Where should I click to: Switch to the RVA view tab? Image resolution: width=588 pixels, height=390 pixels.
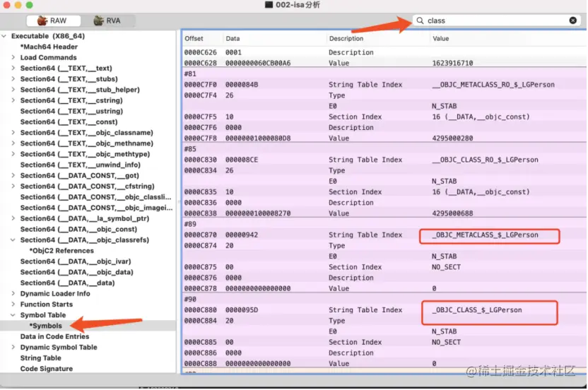(x=107, y=20)
